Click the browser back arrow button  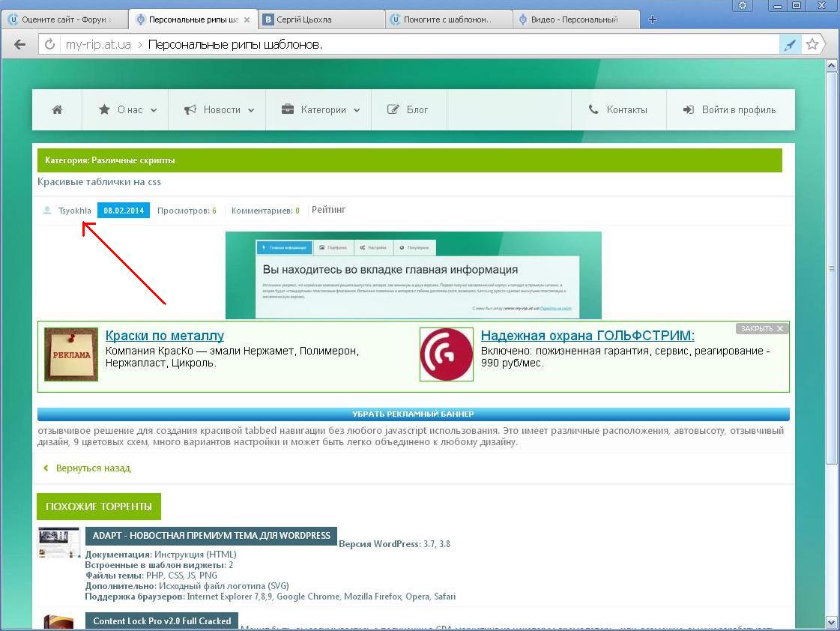click(x=20, y=45)
